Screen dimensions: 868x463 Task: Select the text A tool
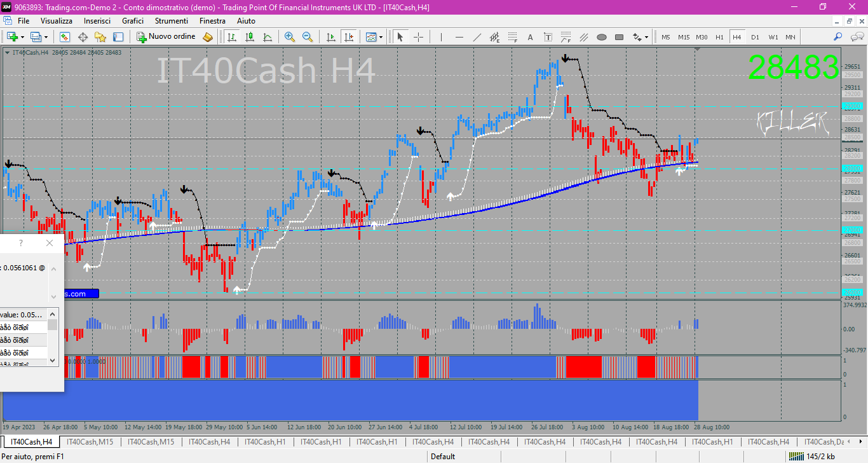point(530,37)
